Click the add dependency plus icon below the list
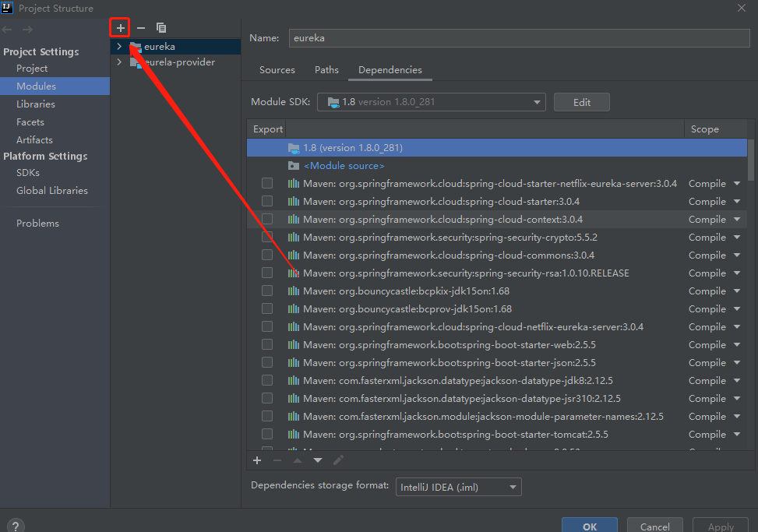 pyautogui.click(x=257, y=460)
